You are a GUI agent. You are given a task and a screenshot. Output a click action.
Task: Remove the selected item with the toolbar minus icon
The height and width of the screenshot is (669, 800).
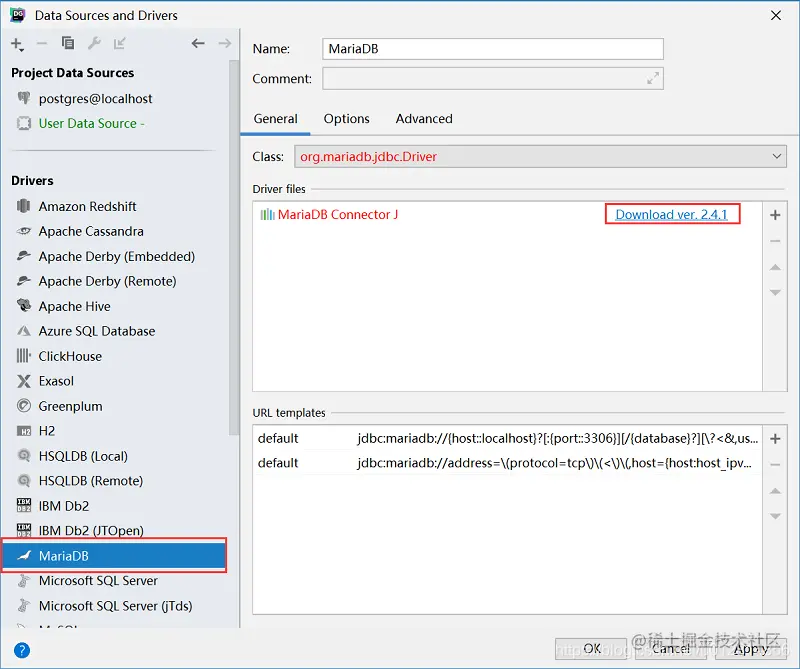point(42,44)
